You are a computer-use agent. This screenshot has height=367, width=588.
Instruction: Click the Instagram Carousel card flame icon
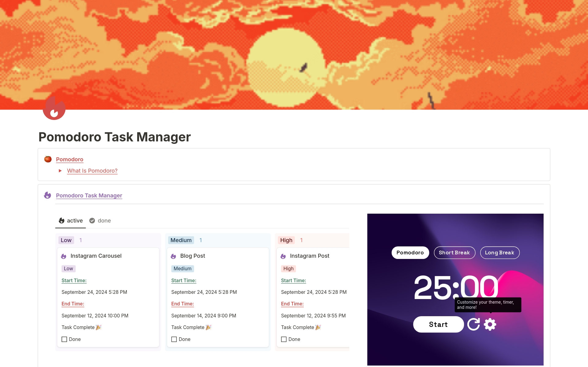[x=64, y=256]
